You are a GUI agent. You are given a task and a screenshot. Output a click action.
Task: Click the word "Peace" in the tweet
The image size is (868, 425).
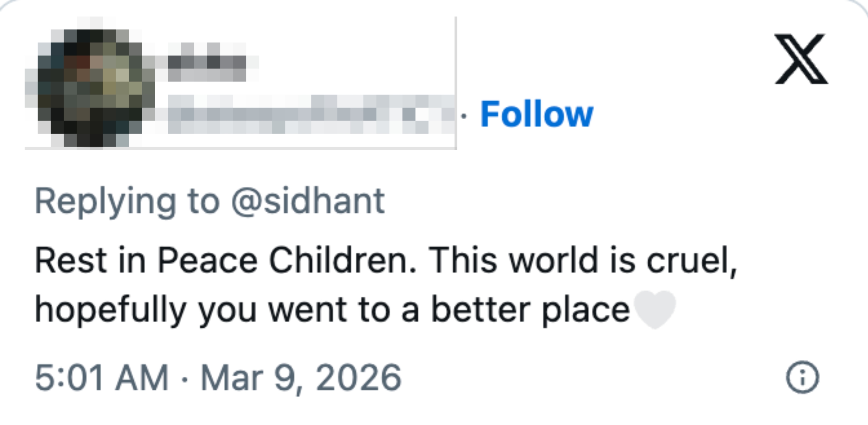[x=207, y=260]
